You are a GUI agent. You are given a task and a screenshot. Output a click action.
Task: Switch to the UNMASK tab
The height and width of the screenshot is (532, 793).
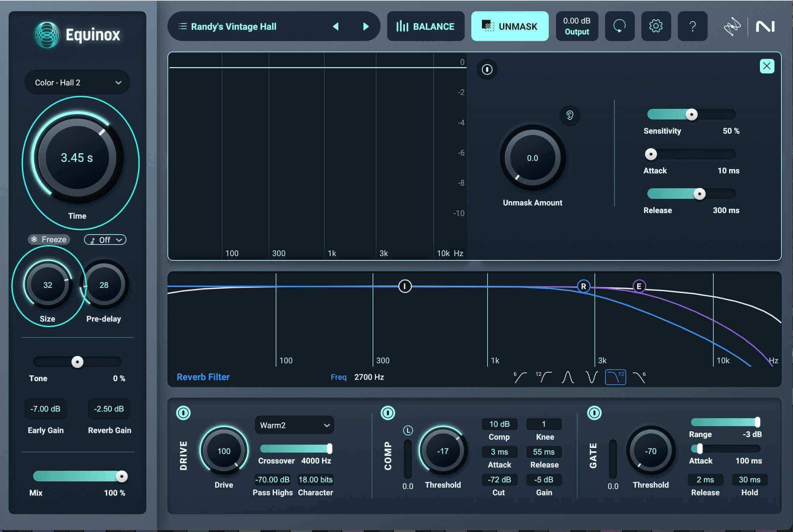510,26
